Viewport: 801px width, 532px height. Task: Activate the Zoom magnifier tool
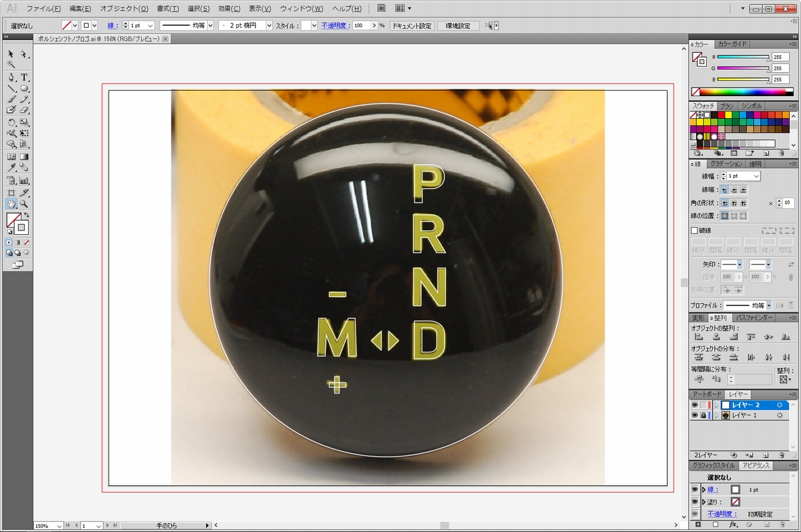click(24, 204)
